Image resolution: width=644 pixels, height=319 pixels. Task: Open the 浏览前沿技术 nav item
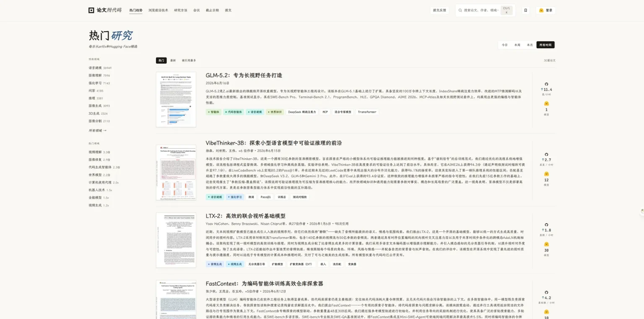tap(158, 10)
